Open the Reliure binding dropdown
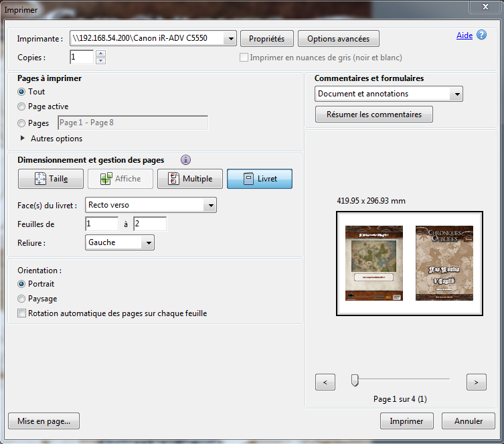Image resolution: width=504 pixels, height=444 pixels. click(x=149, y=242)
